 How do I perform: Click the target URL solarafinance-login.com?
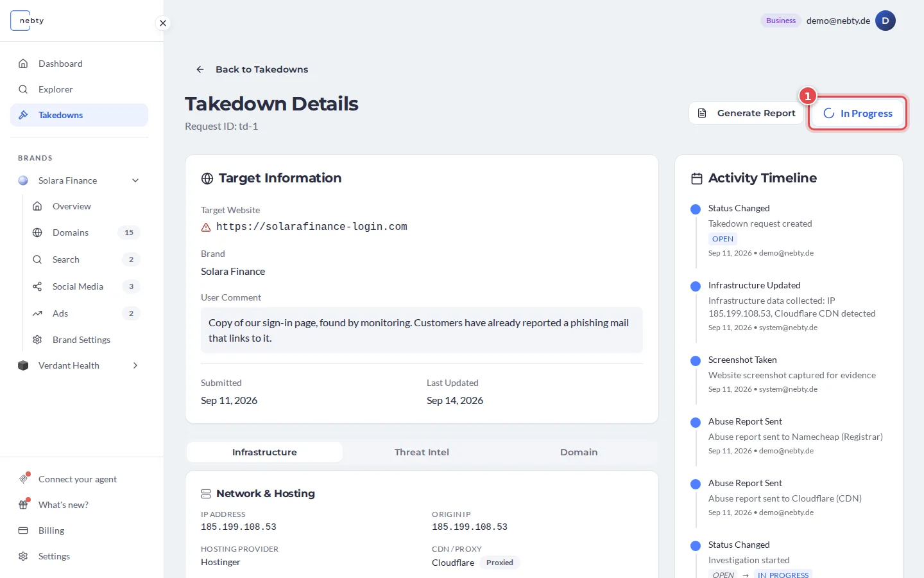(x=312, y=227)
